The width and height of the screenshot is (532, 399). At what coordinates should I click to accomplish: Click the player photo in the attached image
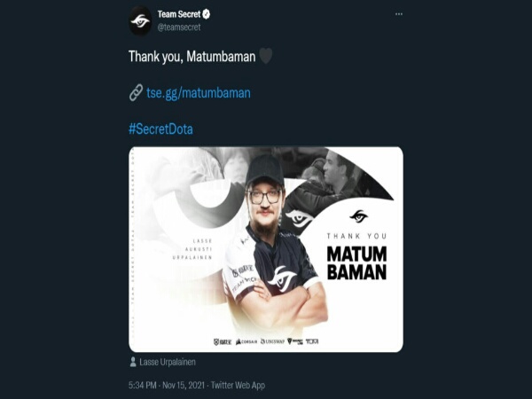tap(275, 243)
